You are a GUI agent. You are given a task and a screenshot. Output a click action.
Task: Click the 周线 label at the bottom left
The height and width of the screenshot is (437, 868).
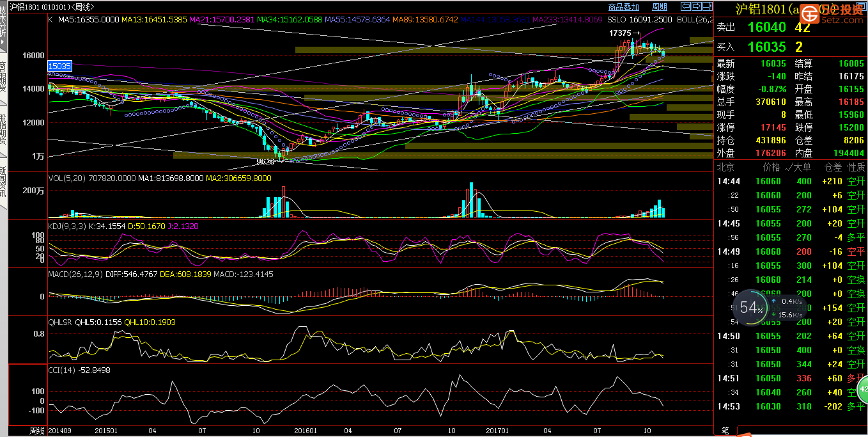(x=38, y=431)
